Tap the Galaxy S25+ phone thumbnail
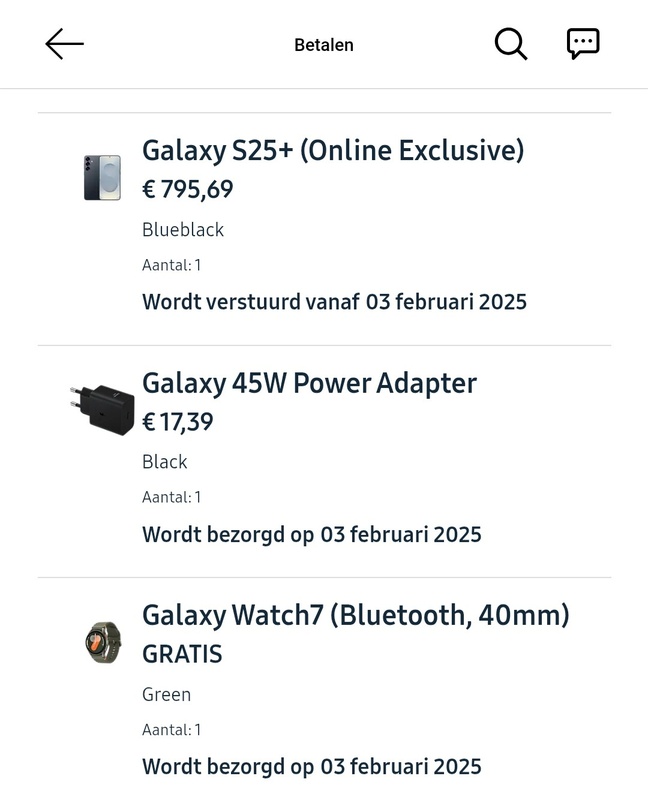The height and width of the screenshot is (800, 648). pyautogui.click(x=102, y=178)
